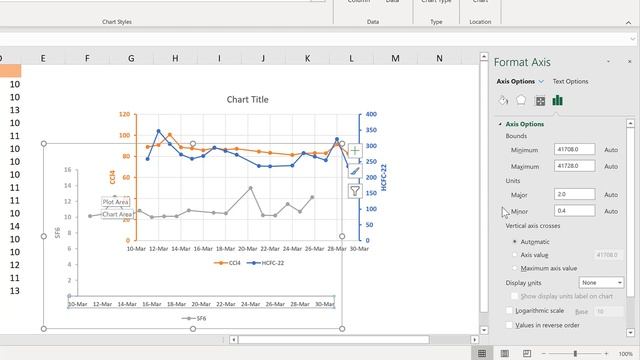Open Axis Options dropdown chevron
640x360 pixels.
[x=541, y=82]
